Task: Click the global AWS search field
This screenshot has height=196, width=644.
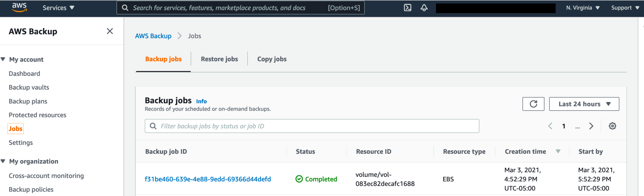Action: tap(240, 8)
